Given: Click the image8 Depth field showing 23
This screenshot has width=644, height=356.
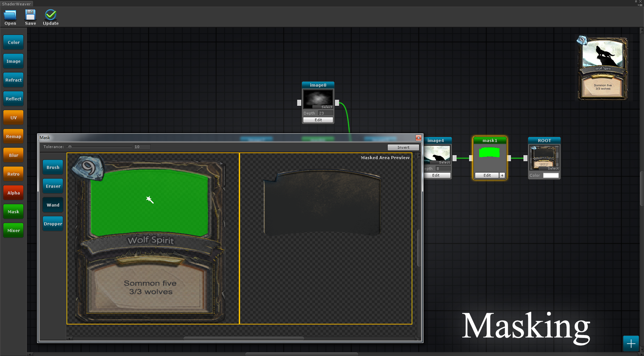Looking at the screenshot, I should tap(325, 113).
